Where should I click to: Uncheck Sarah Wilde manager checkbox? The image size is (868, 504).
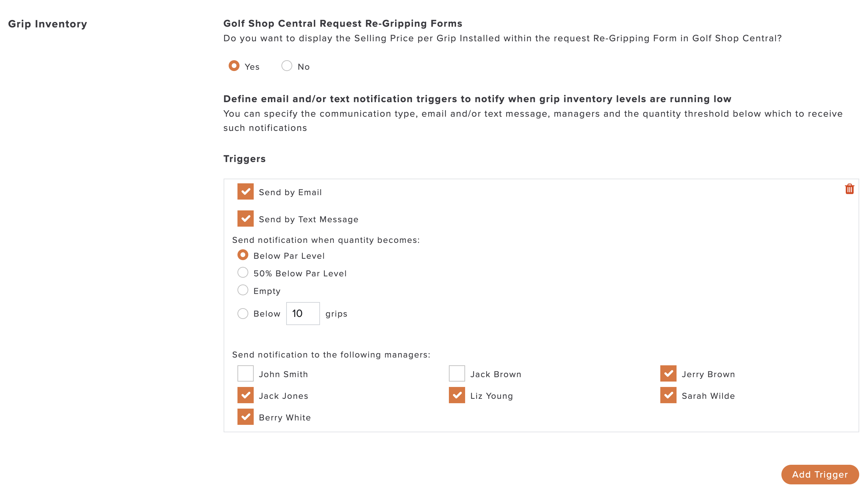coord(668,395)
